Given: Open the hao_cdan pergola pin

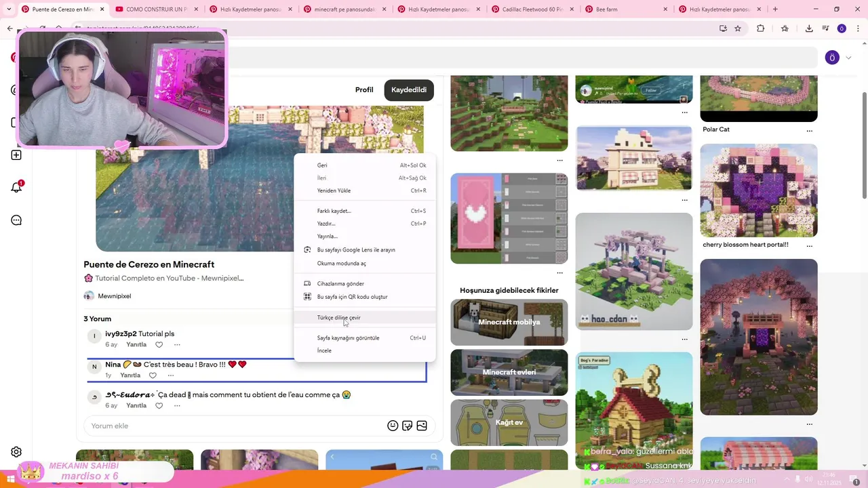Looking at the screenshot, I should click(x=634, y=272).
